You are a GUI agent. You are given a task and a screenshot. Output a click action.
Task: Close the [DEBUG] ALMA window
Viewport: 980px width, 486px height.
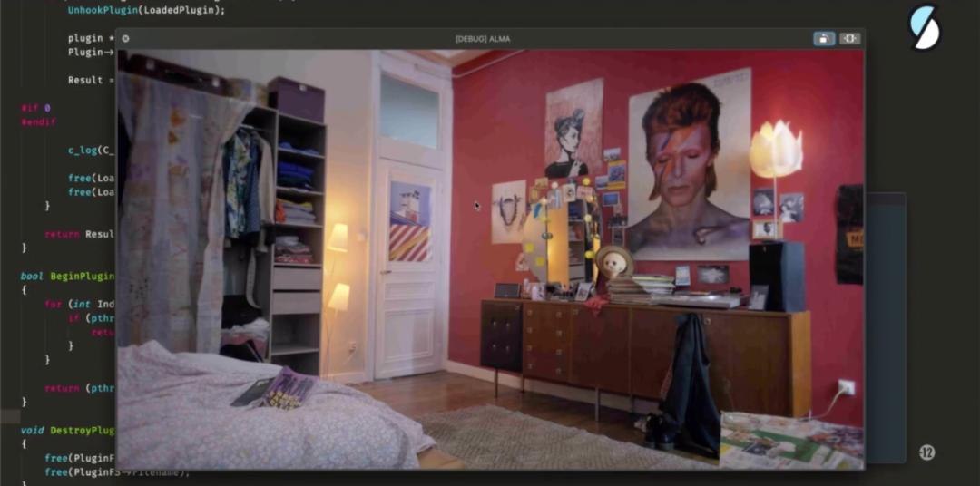coord(125,39)
